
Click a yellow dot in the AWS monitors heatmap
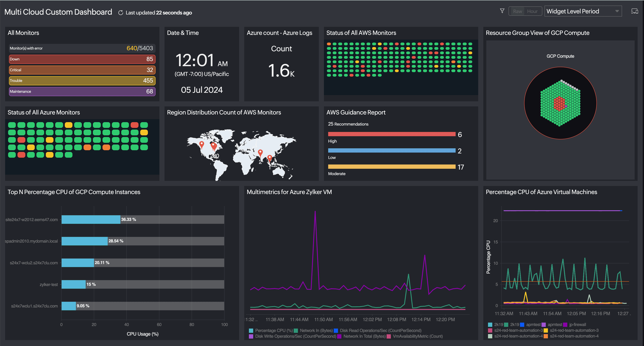click(379, 44)
